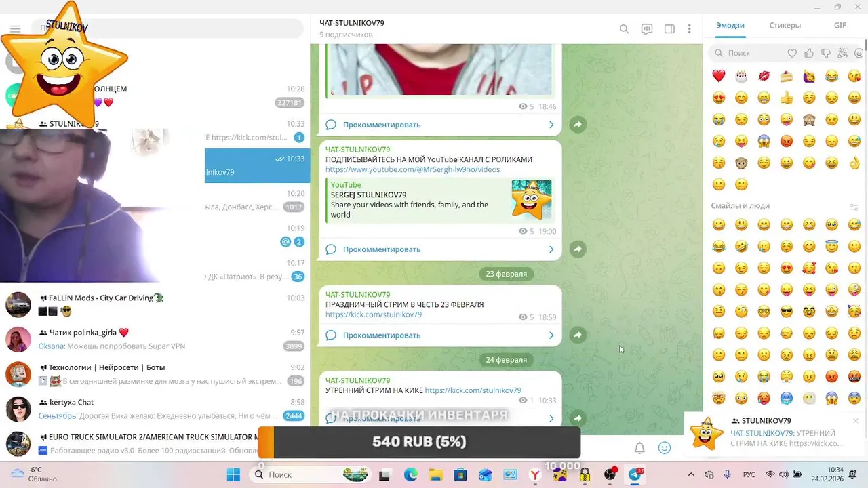Close the STULNIKOV79 notification popup
The height and width of the screenshot is (488, 868).
click(x=856, y=421)
